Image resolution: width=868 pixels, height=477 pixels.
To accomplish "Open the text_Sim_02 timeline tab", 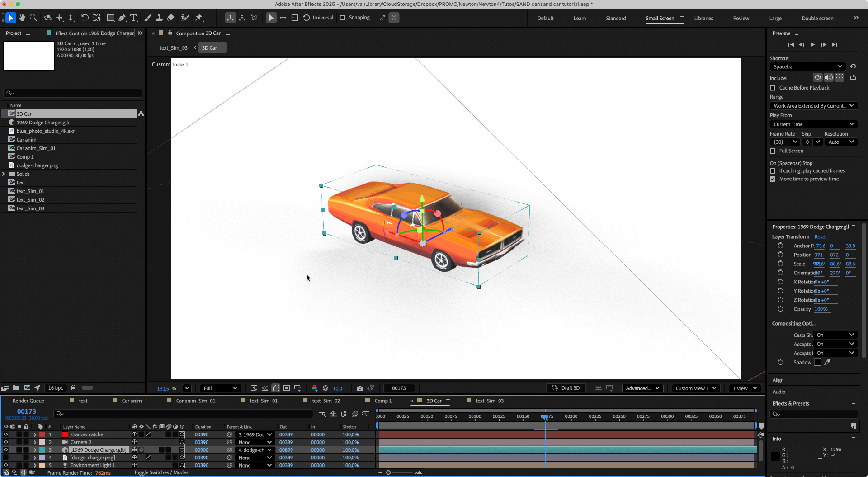I will pyautogui.click(x=325, y=401).
